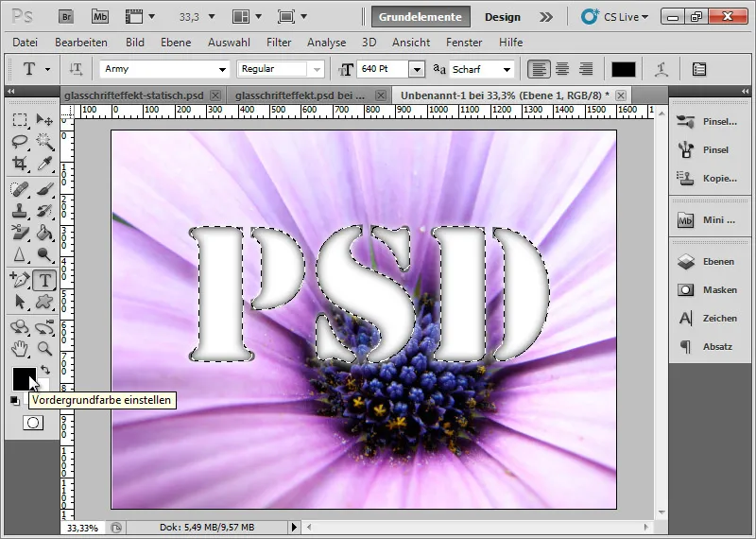Image resolution: width=756 pixels, height=539 pixels.
Task: Reset default foreground and background colors
Action: click(x=14, y=400)
